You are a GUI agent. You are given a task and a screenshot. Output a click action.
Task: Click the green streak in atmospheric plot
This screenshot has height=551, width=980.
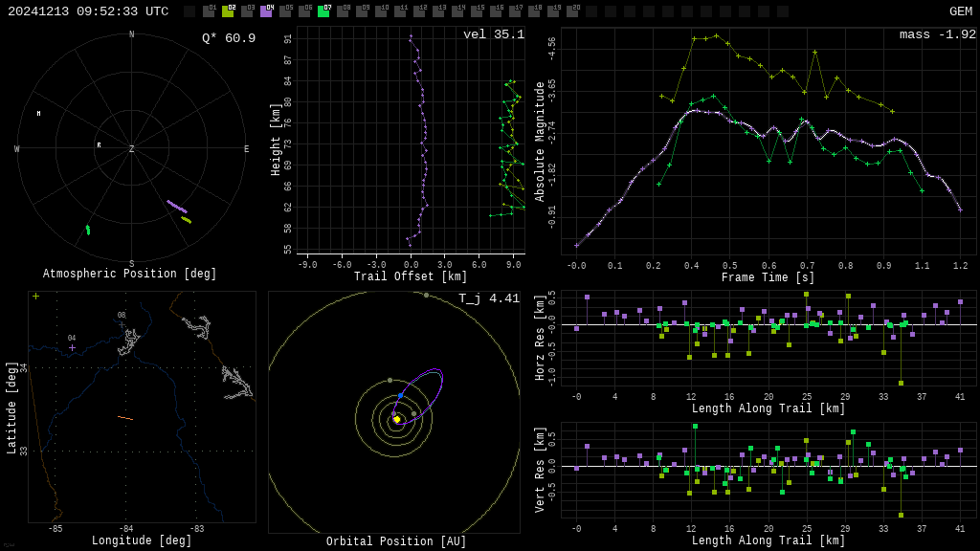(x=88, y=230)
